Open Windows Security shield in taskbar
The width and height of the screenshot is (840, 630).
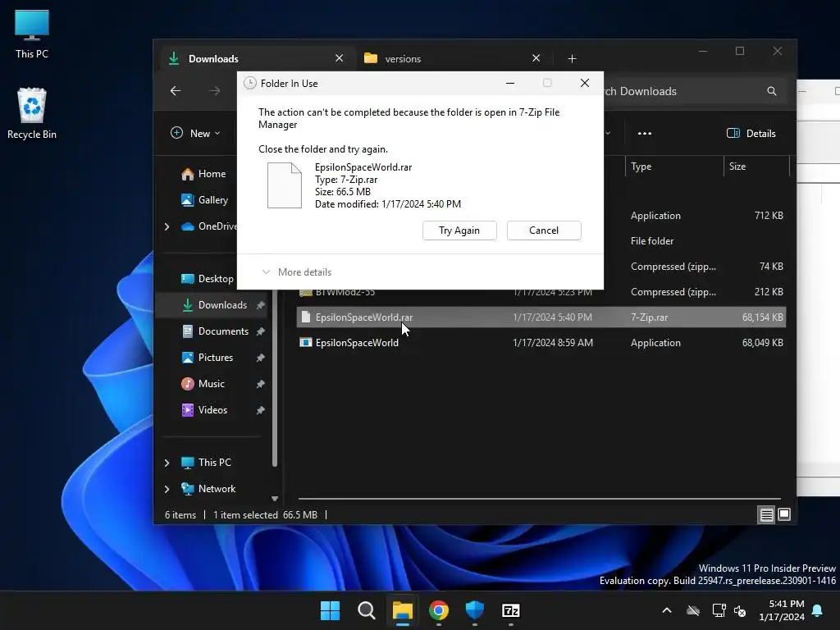pos(475,610)
